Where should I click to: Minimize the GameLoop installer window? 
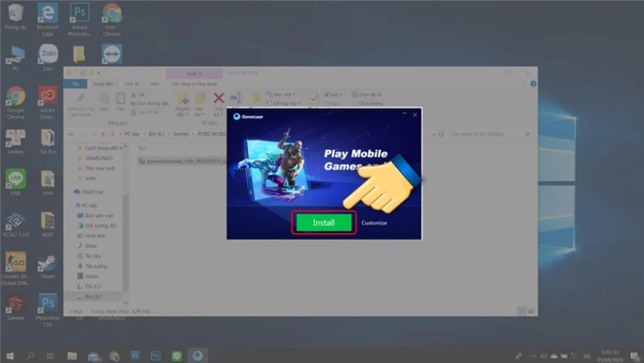pos(402,115)
